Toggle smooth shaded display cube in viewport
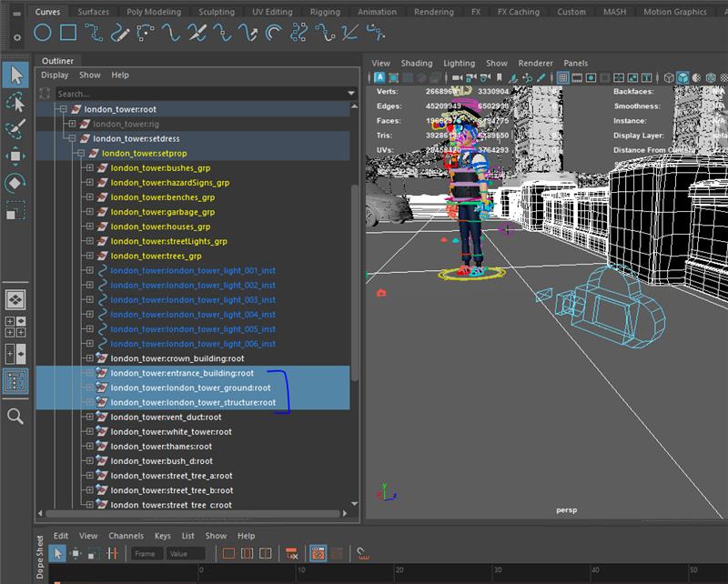This screenshot has width=728, height=584. 682,78
